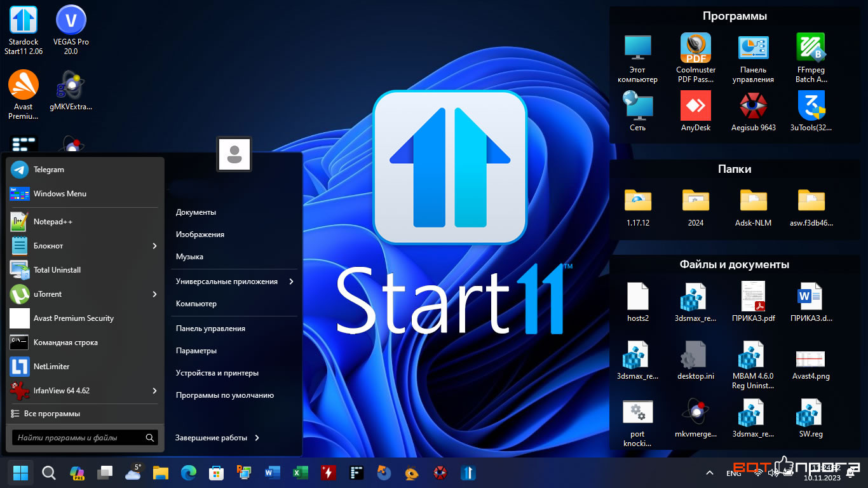Open Командная строка in Start menu
868x488 pixels.
pos(85,342)
